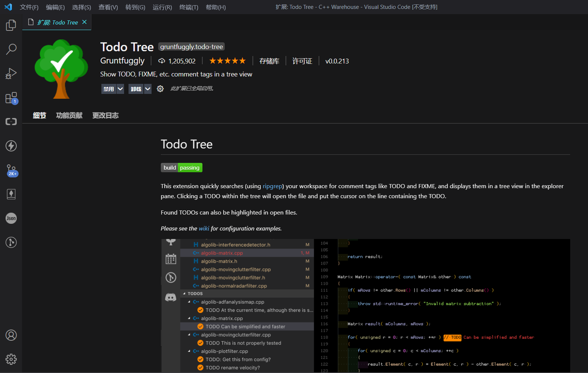
Task: Open the ripgrep link
Action: pyautogui.click(x=272, y=186)
